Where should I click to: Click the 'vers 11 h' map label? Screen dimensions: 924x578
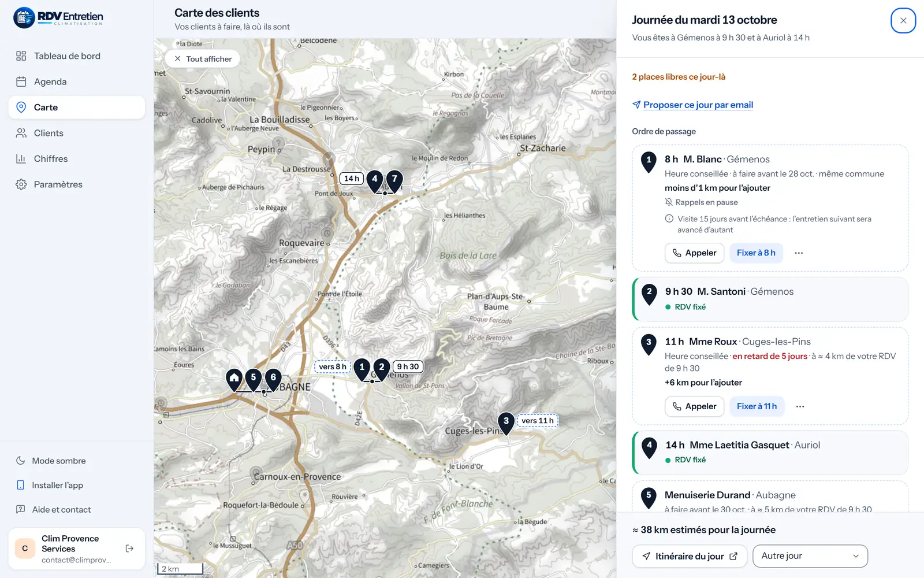pos(538,421)
